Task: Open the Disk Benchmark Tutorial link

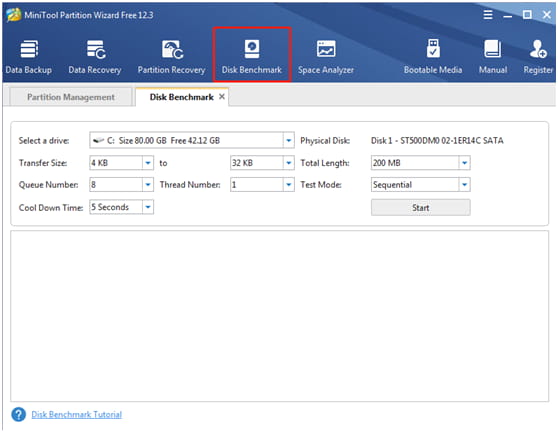Action: pyautogui.click(x=77, y=414)
